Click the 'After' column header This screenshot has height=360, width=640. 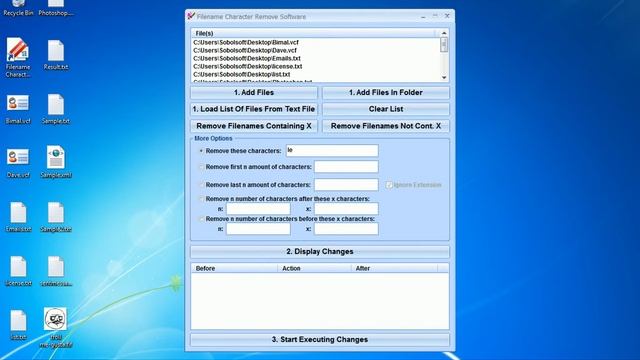(394, 268)
